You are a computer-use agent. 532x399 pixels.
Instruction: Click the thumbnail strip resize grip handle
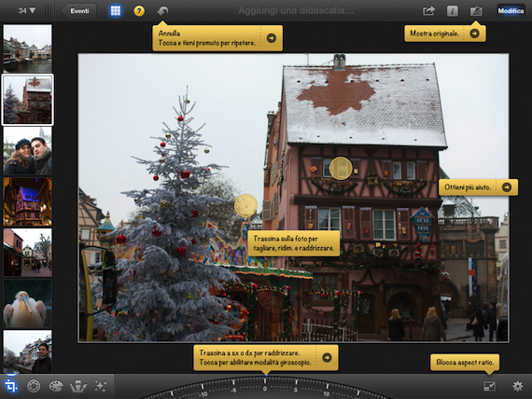49,11
